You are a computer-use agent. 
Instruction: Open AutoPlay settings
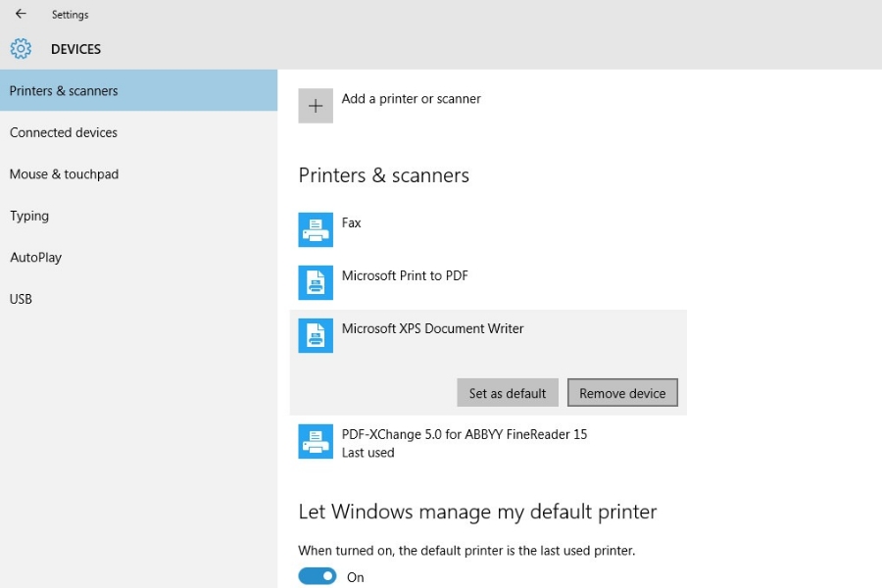pos(35,258)
